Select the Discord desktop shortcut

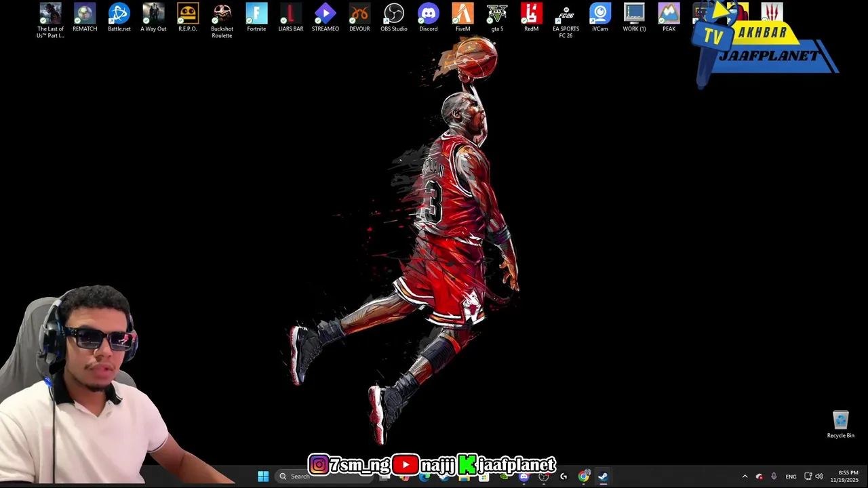tap(428, 18)
